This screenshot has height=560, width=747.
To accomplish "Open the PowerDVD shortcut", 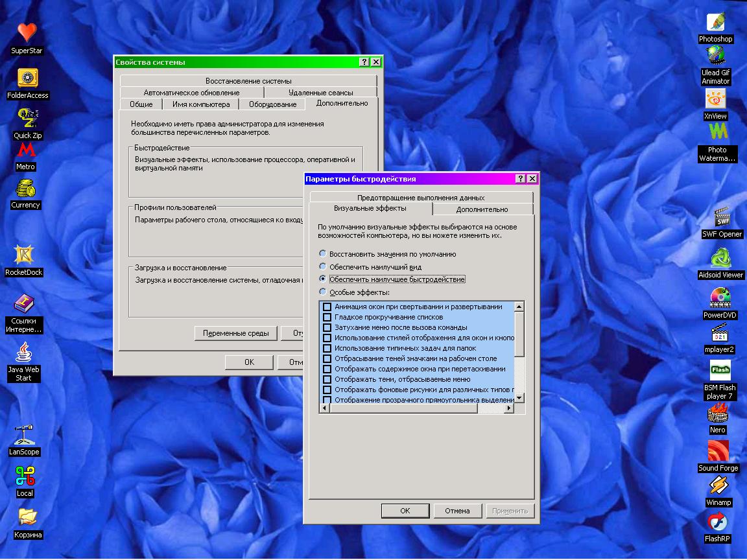I will click(x=720, y=298).
